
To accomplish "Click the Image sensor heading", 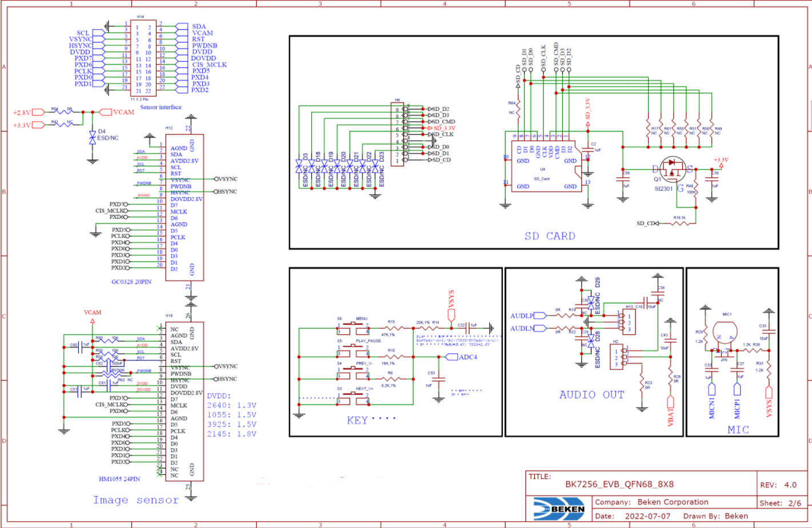I will 136,500.
